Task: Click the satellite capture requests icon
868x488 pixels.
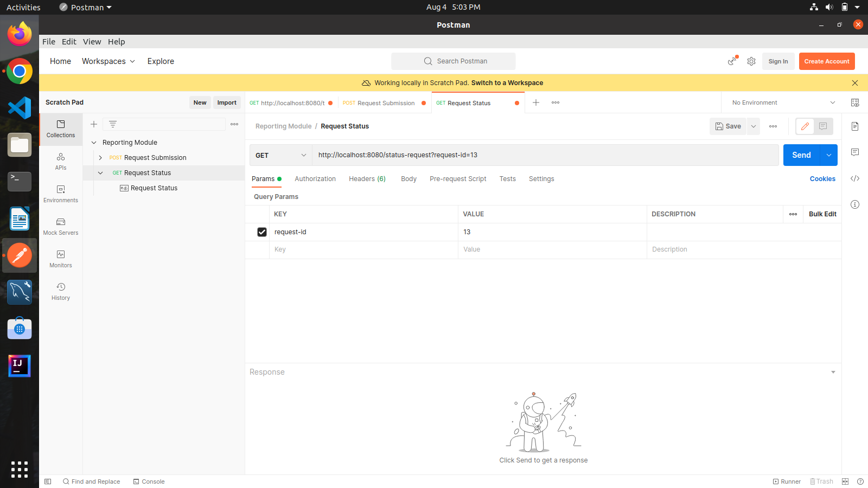Action: (x=733, y=61)
